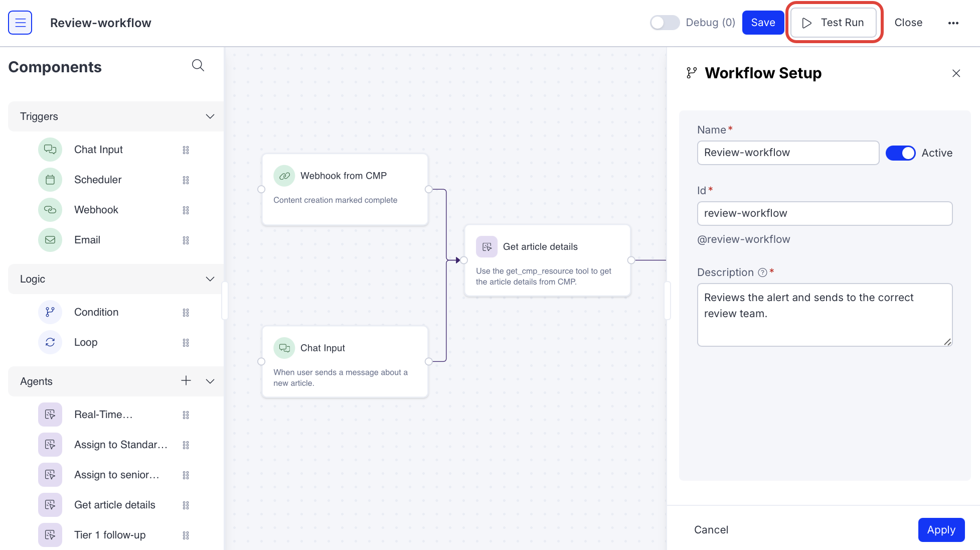The image size is (980, 550).
Task: Click the Email trigger icon
Action: point(50,240)
